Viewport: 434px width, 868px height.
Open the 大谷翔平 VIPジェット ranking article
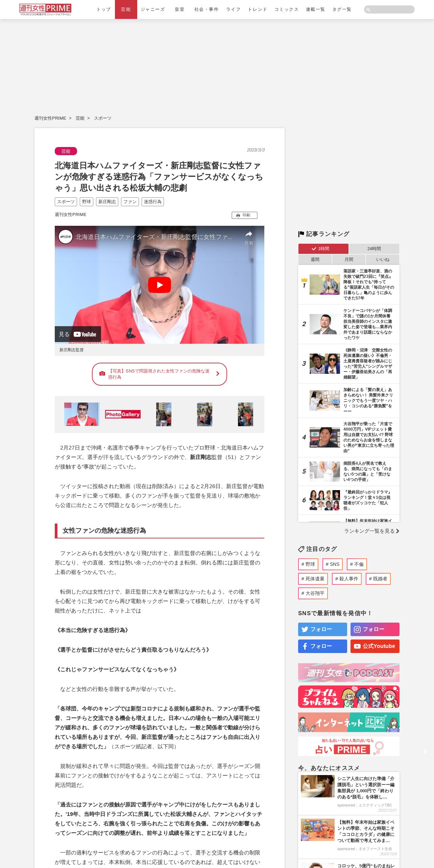point(349,437)
